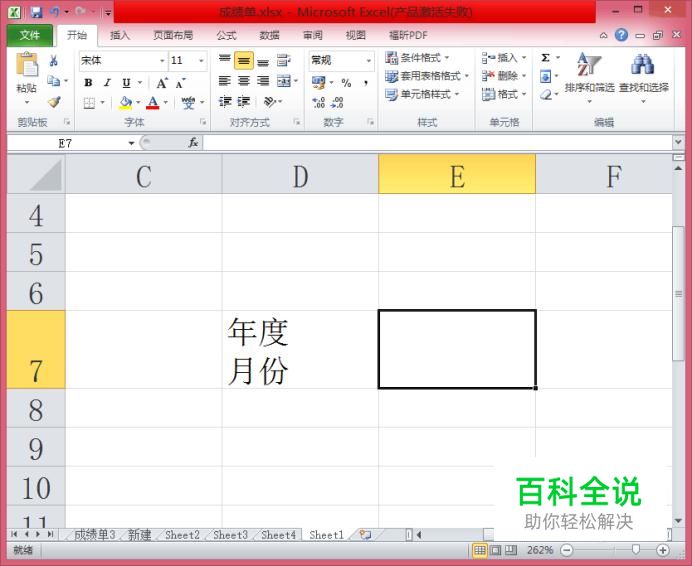Click the Undo arrow
692x566 pixels.
pyautogui.click(x=55, y=12)
